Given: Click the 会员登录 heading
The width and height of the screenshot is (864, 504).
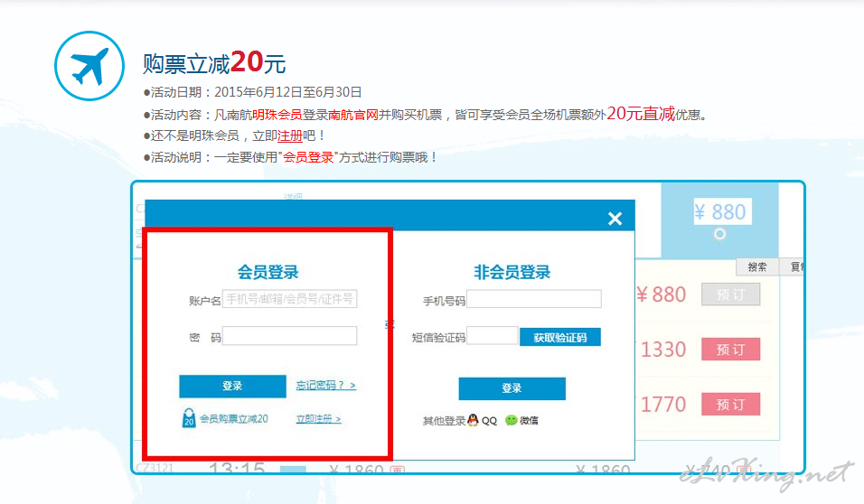Looking at the screenshot, I should click(268, 272).
